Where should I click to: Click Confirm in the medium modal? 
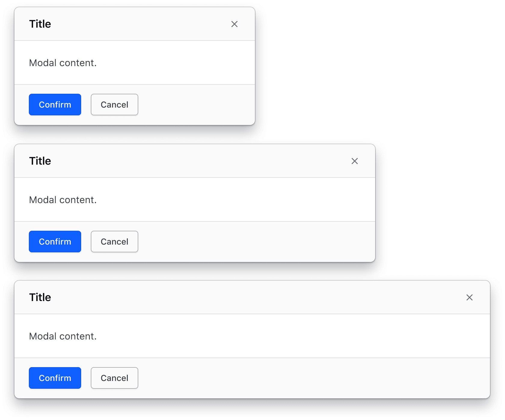pyautogui.click(x=55, y=241)
